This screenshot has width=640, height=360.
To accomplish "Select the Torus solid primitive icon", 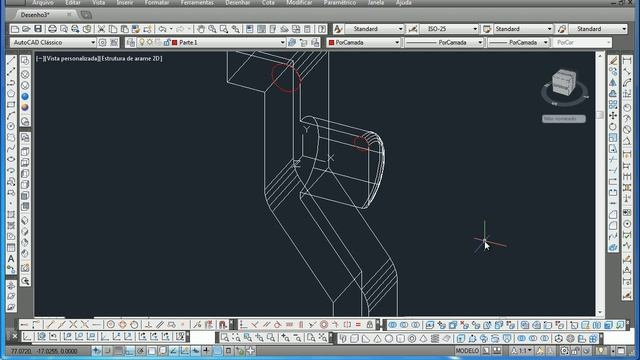I will coord(412,338).
